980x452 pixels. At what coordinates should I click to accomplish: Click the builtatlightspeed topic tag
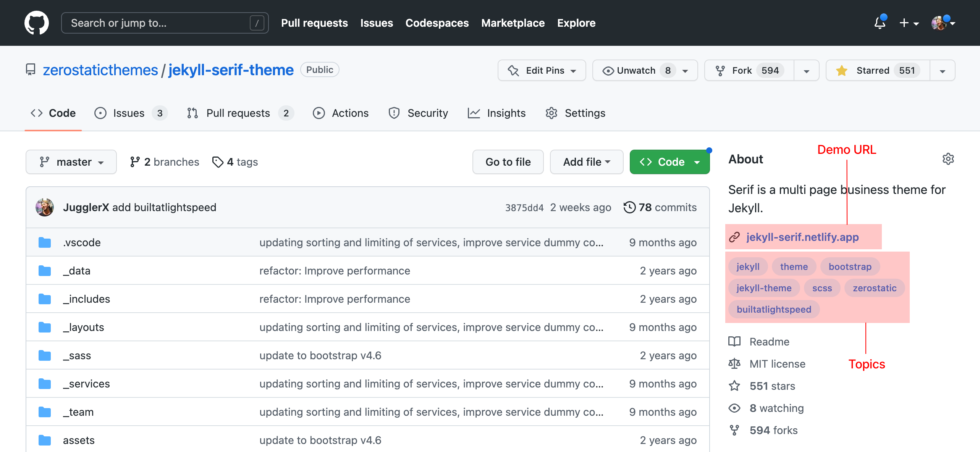click(774, 309)
